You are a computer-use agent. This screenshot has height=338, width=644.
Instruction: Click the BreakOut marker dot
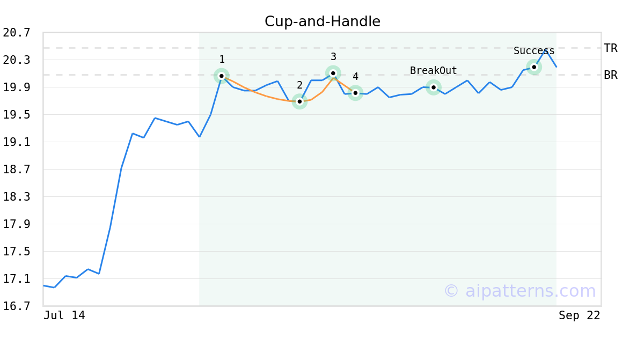434,87
